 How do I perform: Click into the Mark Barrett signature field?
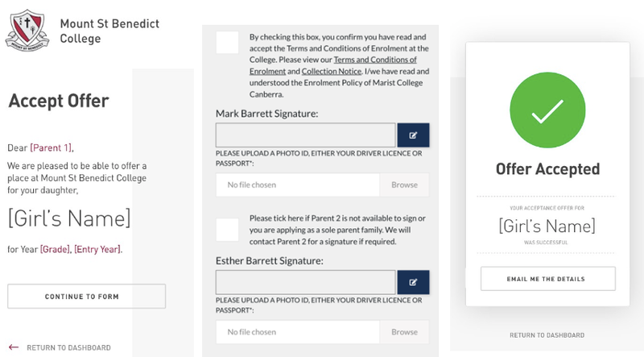(x=305, y=135)
